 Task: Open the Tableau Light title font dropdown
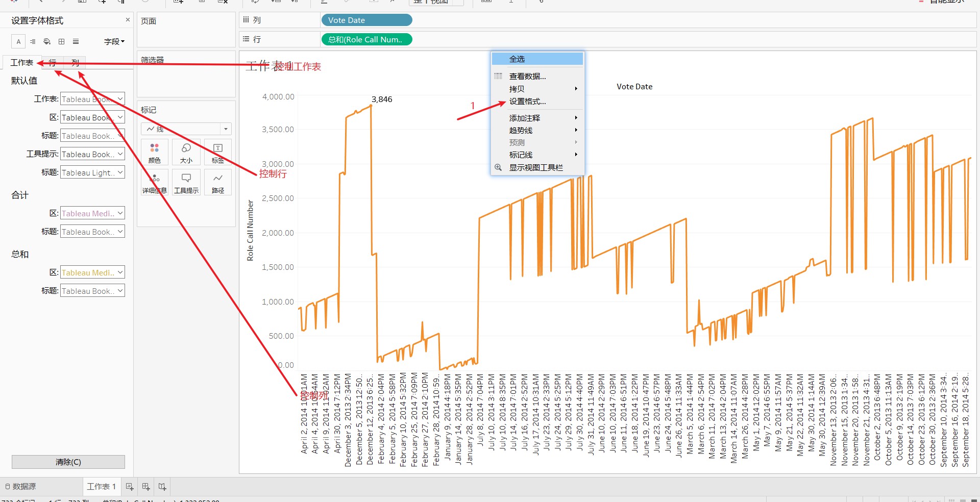click(x=92, y=172)
